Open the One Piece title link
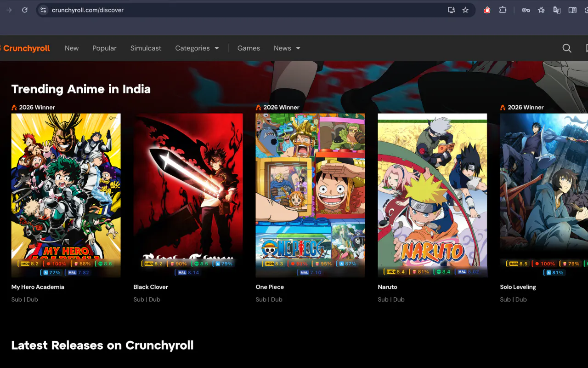This screenshot has height=368, width=588. (270, 287)
